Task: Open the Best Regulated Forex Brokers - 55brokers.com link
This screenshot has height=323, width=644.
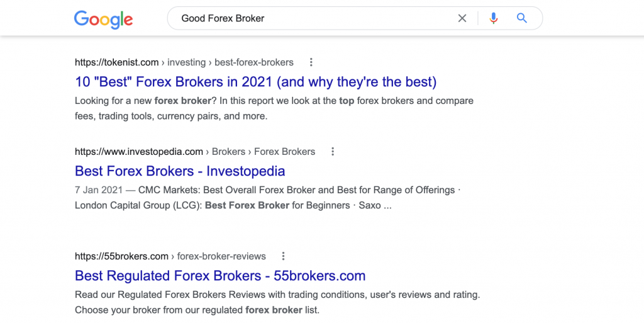Action: [220, 275]
